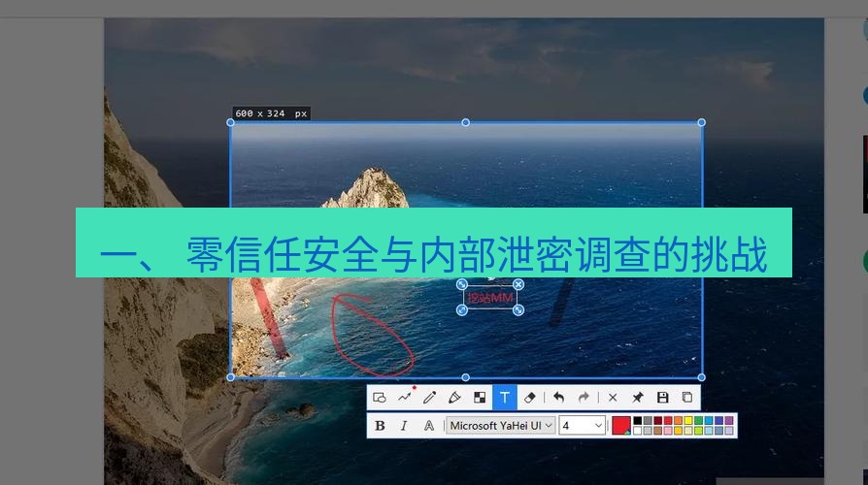Pick the black color swatch
The width and height of the screenshot is (868, 485).
638,420
